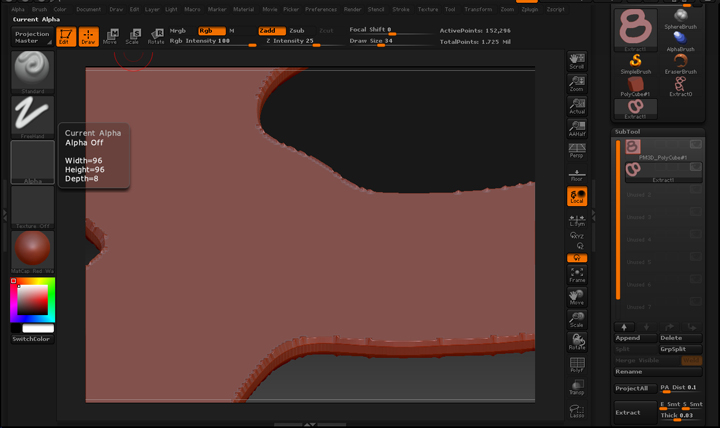Click the Delete subtool button
720x428 pixels.
pyautogui.click(x=681, y=338)
